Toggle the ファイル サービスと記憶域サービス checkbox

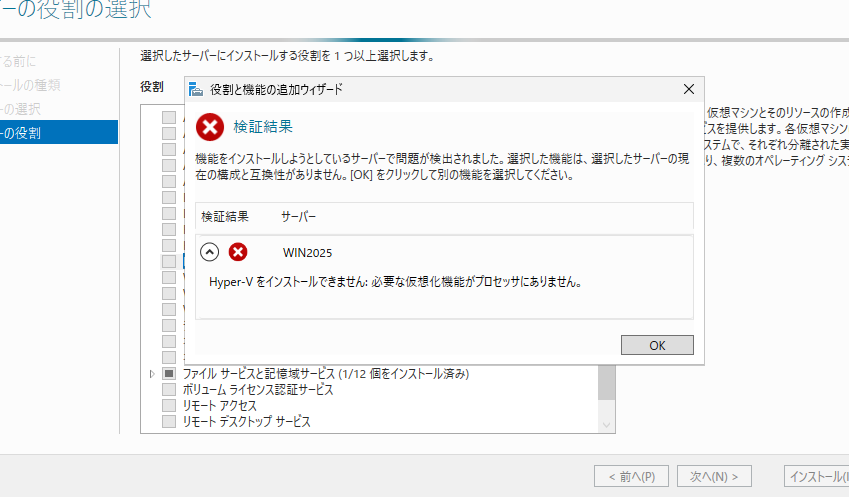pyautogui.click(x=169, y=373)
